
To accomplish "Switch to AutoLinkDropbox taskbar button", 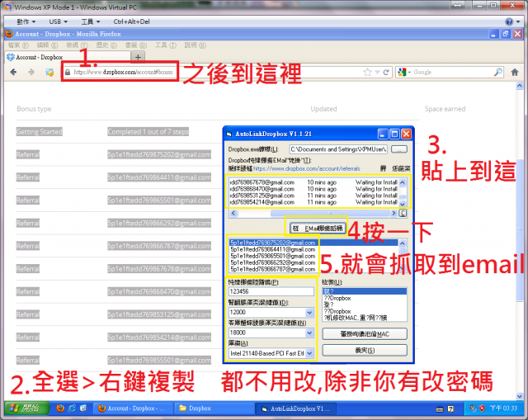I will 297,408.
